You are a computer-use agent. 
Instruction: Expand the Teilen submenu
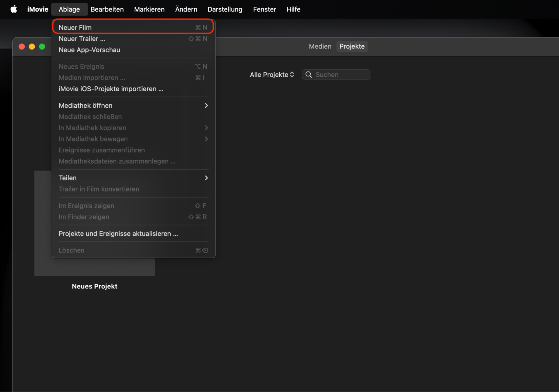(133, 178)
